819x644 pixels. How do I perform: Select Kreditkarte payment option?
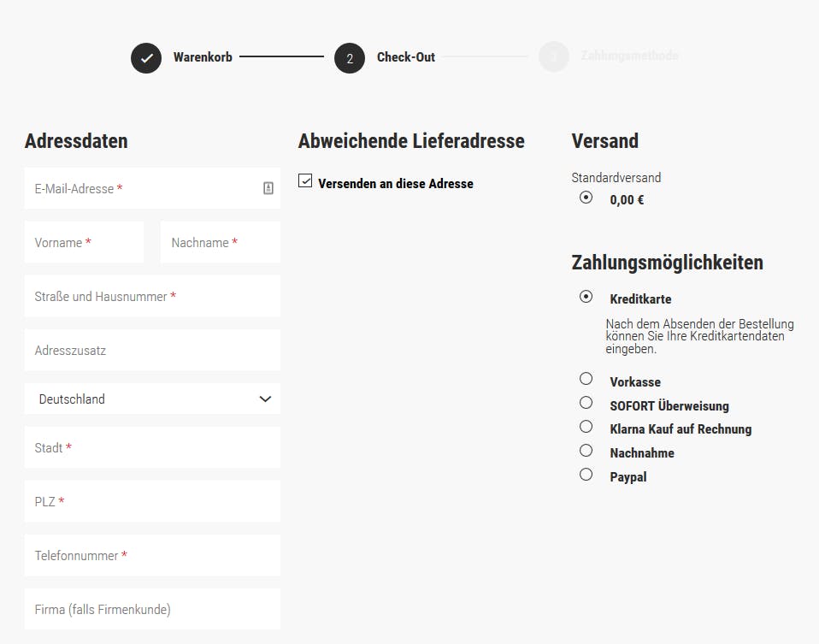coord(586,297)
